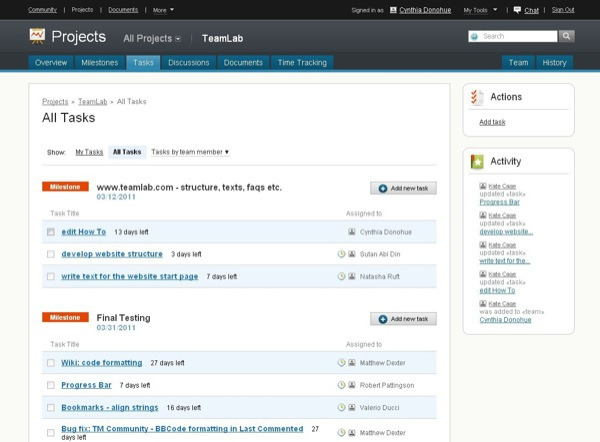
Task: Click the Activity star icon
Action: click(x=477, y=161)
